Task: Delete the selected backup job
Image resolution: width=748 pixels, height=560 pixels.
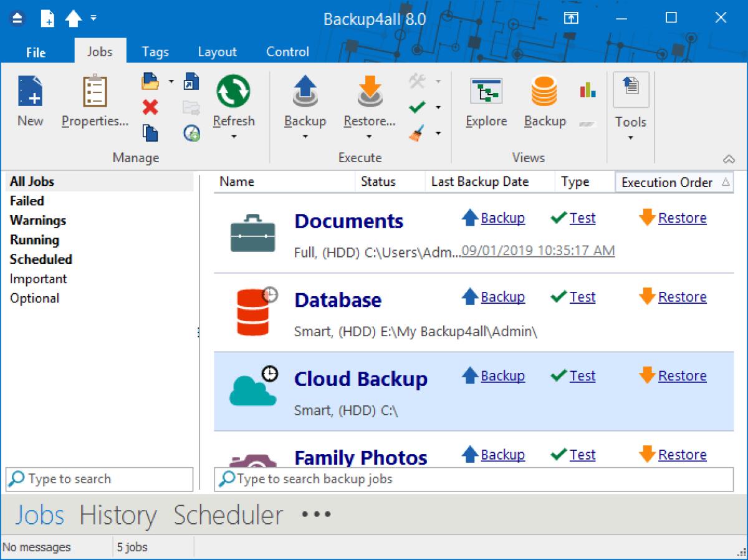Action: 150,107
